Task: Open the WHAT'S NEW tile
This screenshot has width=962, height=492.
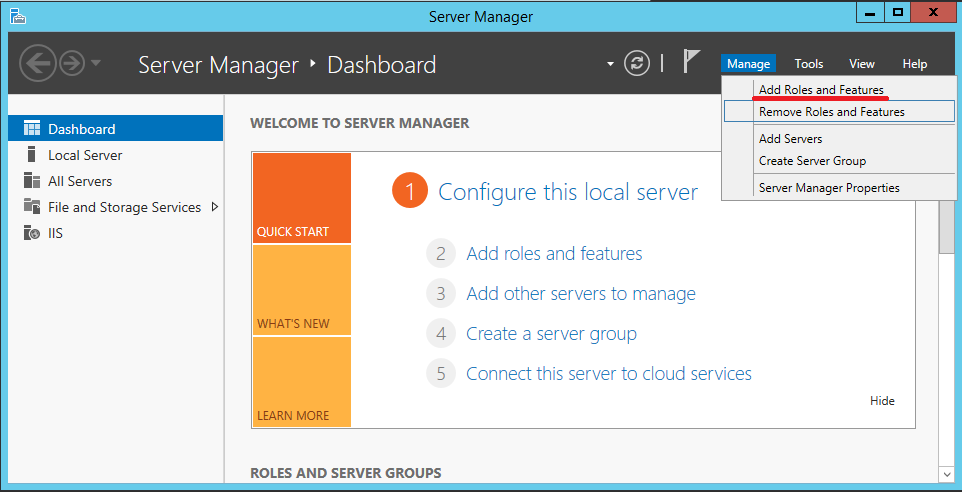Action: coord(302,290)
